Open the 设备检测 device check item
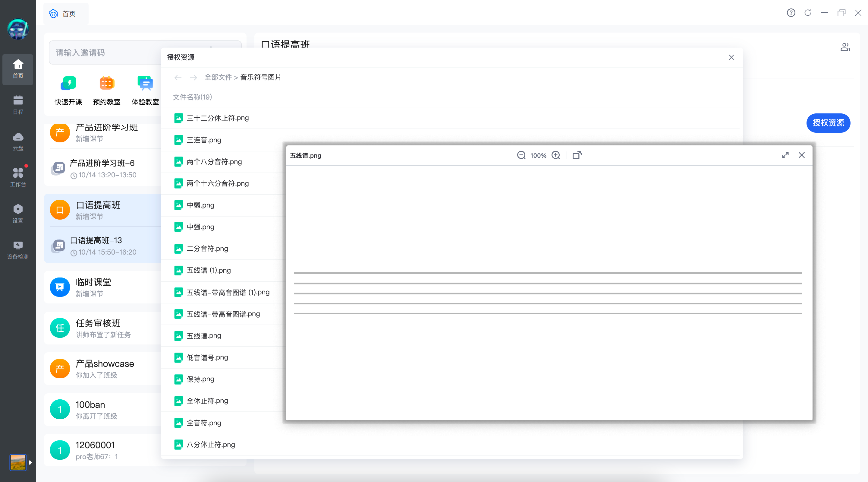The height and width of the screenshot is (482, 868). coord(18,250)
